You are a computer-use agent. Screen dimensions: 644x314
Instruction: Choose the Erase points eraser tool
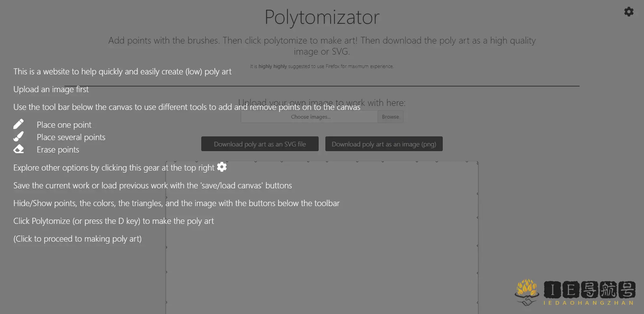pos(19,149)
